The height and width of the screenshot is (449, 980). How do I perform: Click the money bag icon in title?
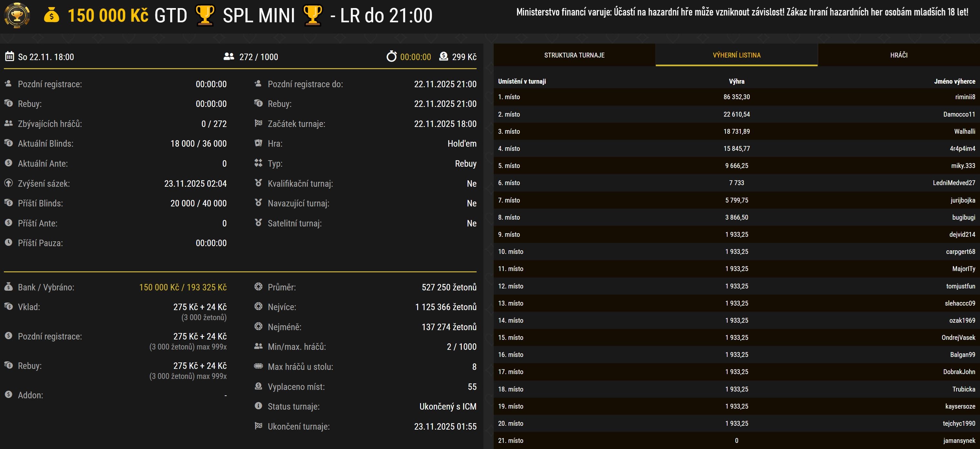click(51, 15)
